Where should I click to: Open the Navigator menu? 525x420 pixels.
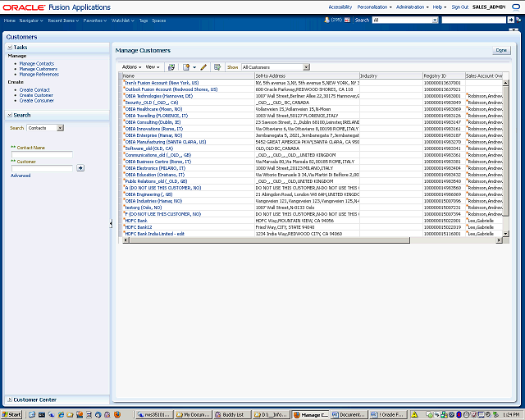pos(32,20)
